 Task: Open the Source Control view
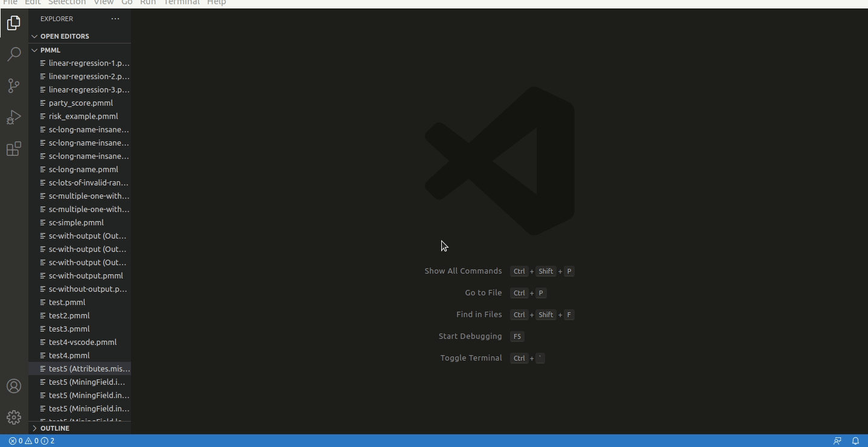(x=13, y=86)
